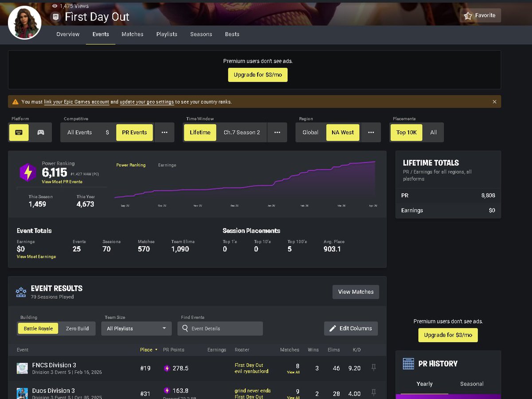Click the FNCS Division 3 event thumbnail

pyautogui.click(x=22, y=368)
